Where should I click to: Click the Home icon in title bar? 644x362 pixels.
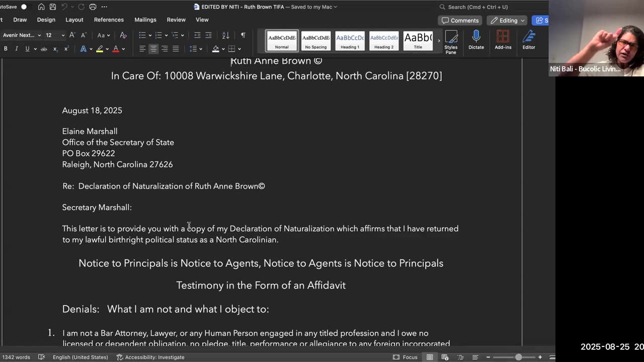pyautogui.click(x=41, y=7)
